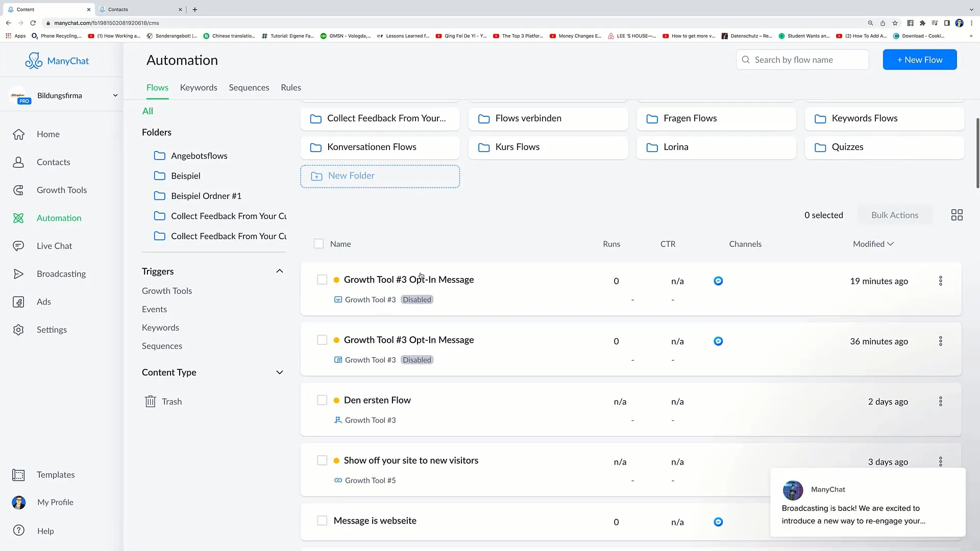Image resolution: width=980 pixels, height=551 pixels.
Task: Select the top-level Name column checkbox
Action: (319, 243)
